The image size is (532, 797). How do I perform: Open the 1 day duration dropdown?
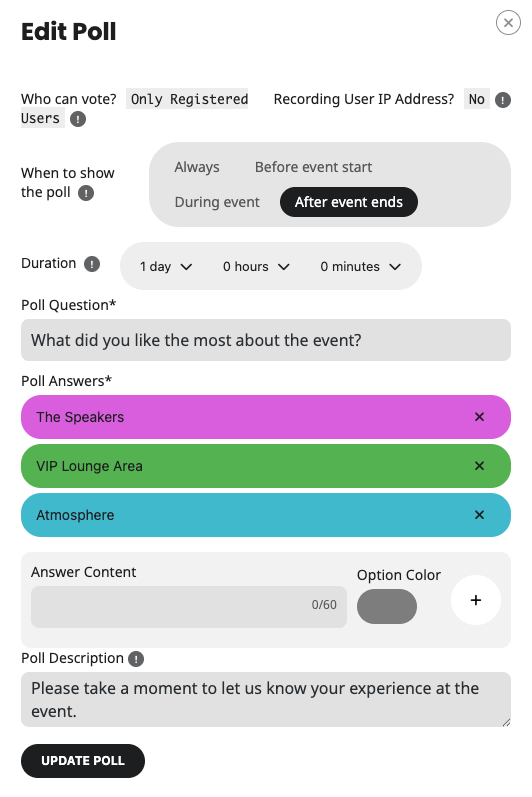(166, 266)
